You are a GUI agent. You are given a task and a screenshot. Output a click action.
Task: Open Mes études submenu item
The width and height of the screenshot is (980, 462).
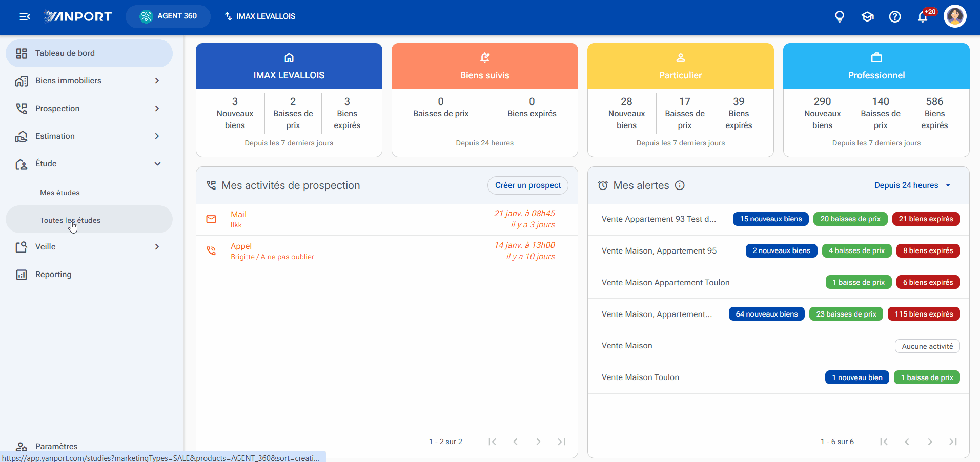click(89, 193)
